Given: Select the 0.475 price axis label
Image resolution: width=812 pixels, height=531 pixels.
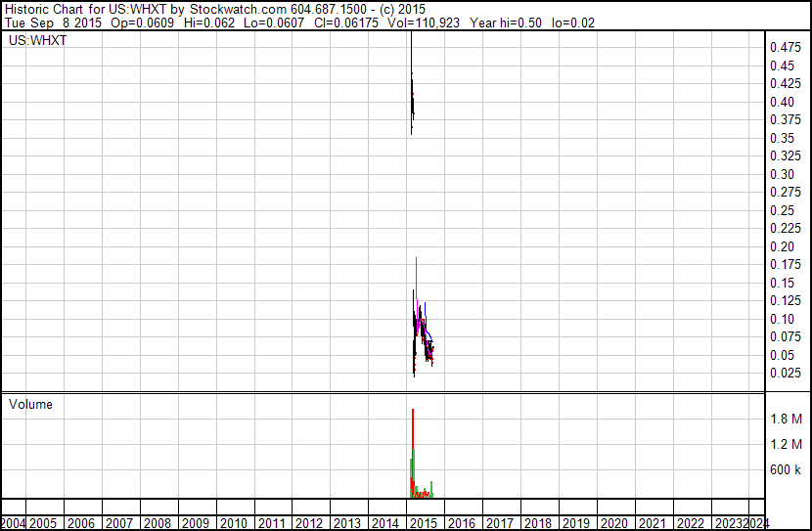Looking at the screenshot, I should (x=785, y=47).
